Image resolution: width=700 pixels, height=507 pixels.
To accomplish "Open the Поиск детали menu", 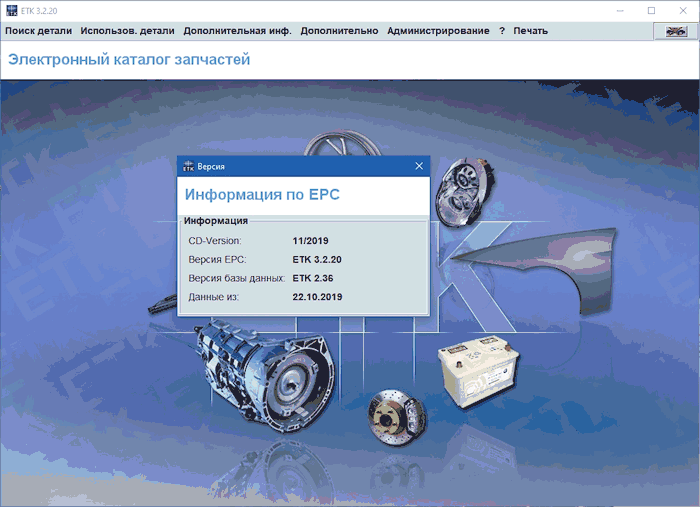I will pos(38,31).
